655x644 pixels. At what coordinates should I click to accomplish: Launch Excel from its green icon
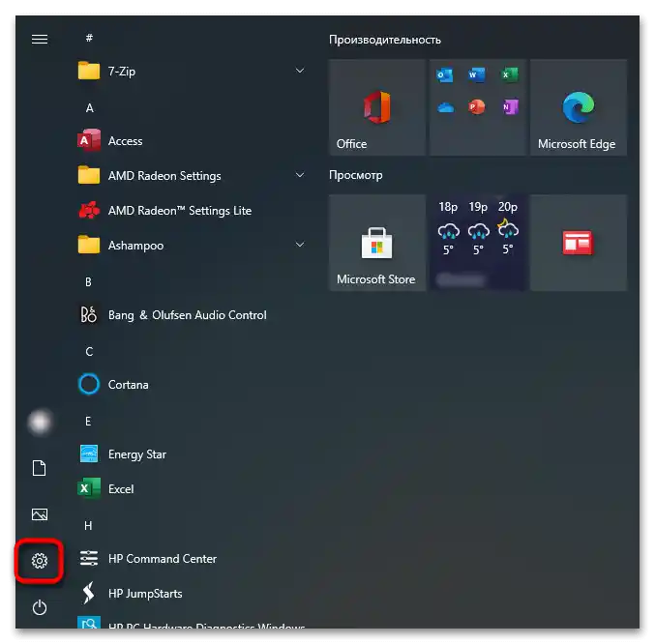89,488
